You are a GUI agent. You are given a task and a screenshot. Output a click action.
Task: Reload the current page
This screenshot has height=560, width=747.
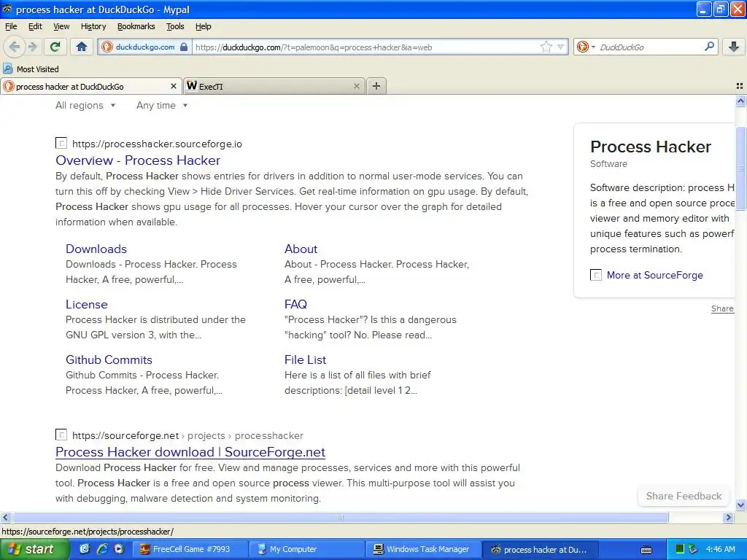[x=55, y=47]
